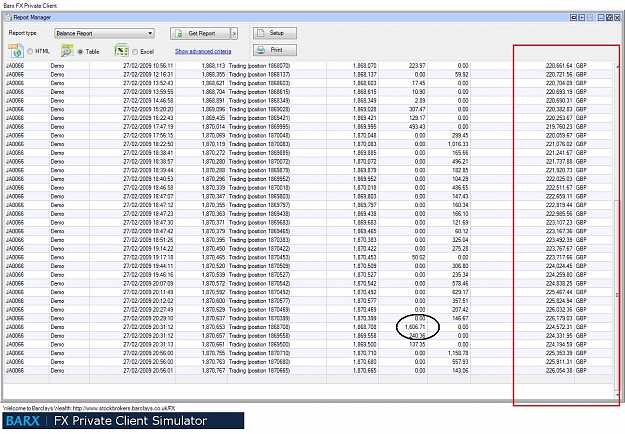Select the row dated 27/02/2009 12:16:31
Screen dimensions: 625x434
308,75
